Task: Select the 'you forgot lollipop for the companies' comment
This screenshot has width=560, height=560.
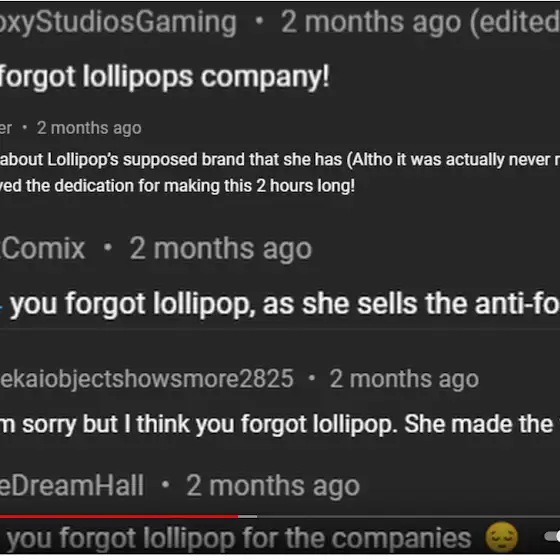Action: (x=239, y=538)
